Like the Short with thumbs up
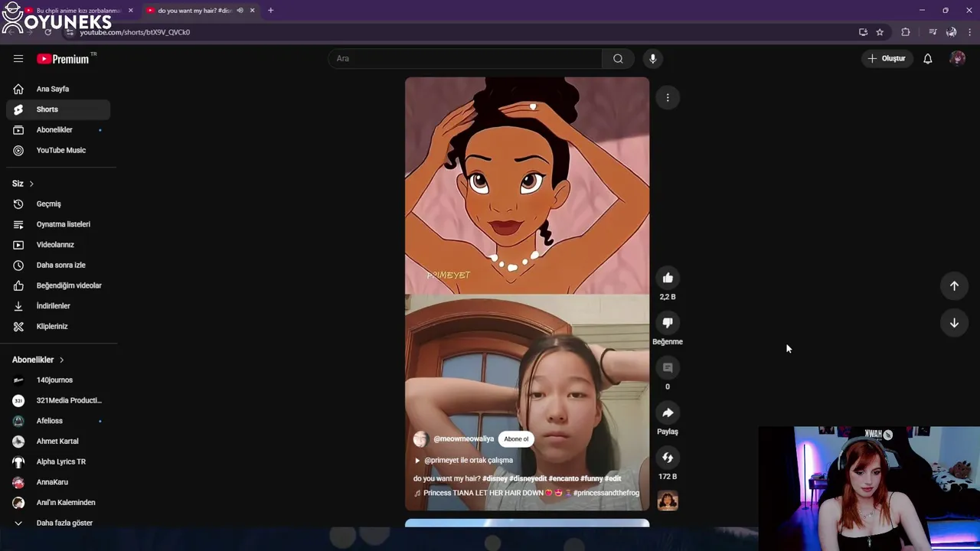980x551 pixels. [668, 278]
